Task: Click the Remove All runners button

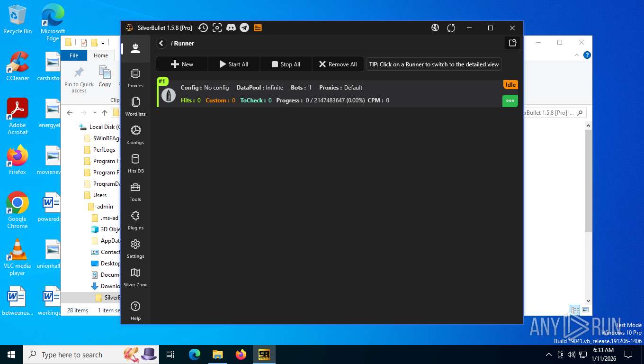Action: pos(338,64)
